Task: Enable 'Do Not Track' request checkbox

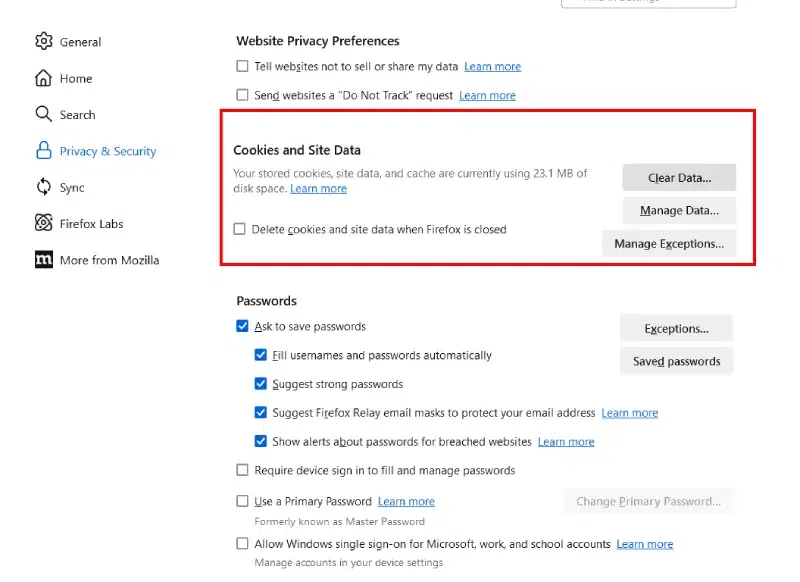Action: (x=242, y=95)
